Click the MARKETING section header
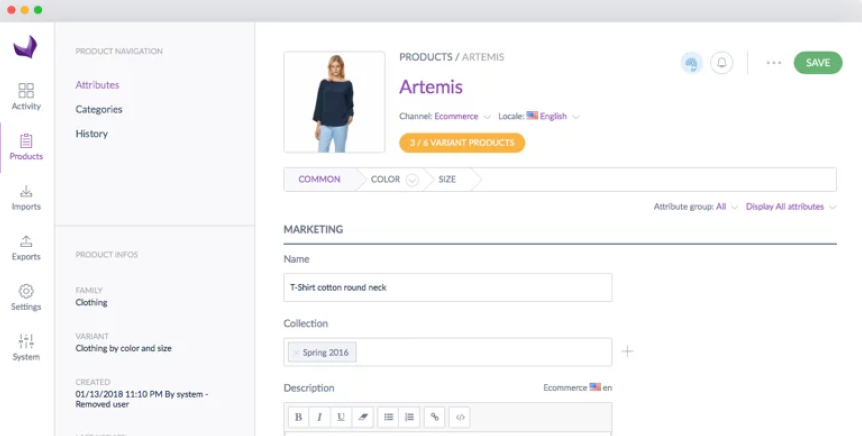 (x=313, y=229)
